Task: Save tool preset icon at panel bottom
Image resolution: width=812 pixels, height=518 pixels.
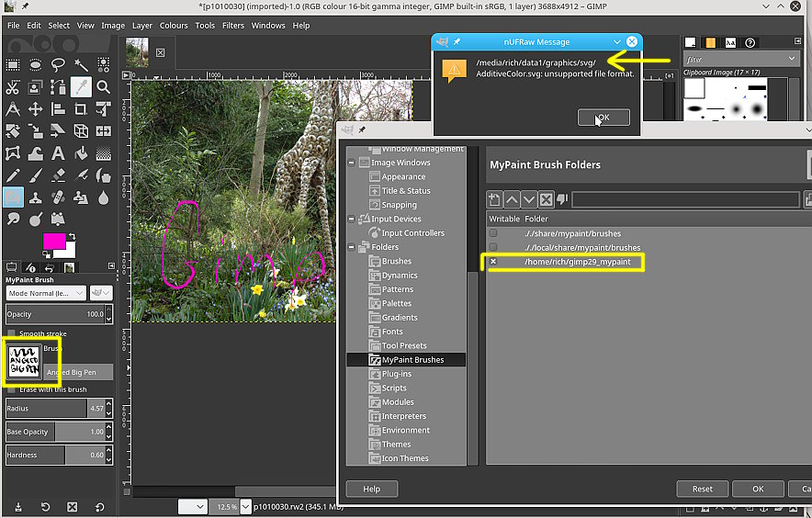Action: [18, 507]
